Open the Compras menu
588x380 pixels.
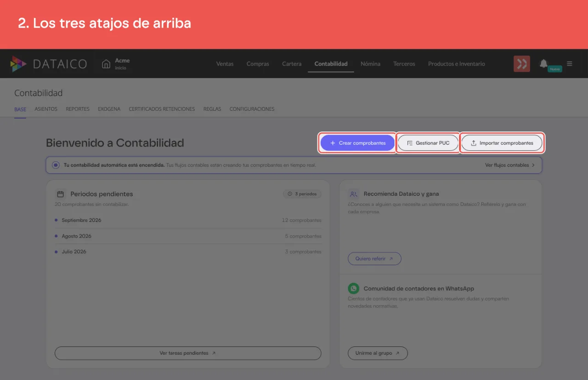pyautogui.click(x=258, y=64)
